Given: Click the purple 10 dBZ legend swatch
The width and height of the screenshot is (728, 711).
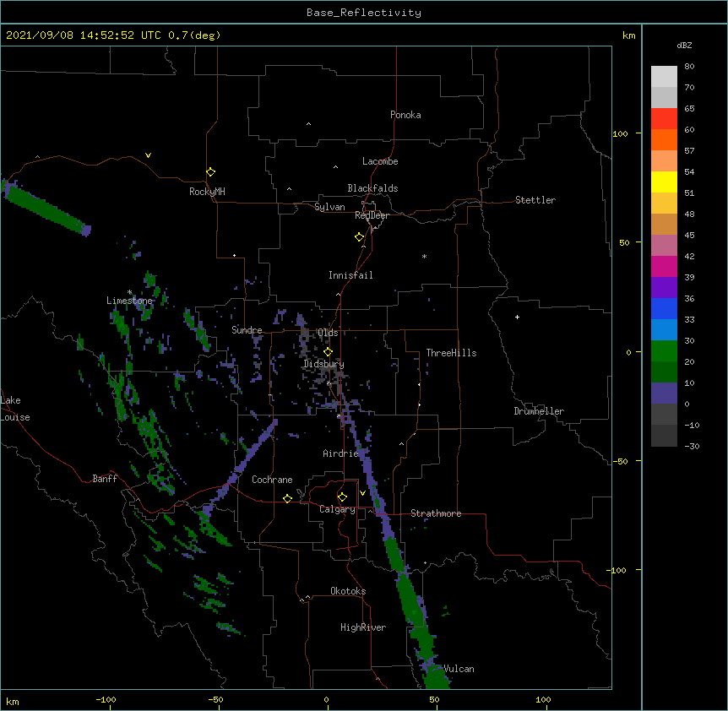Looking at the screenshot, I should [664, 393].
